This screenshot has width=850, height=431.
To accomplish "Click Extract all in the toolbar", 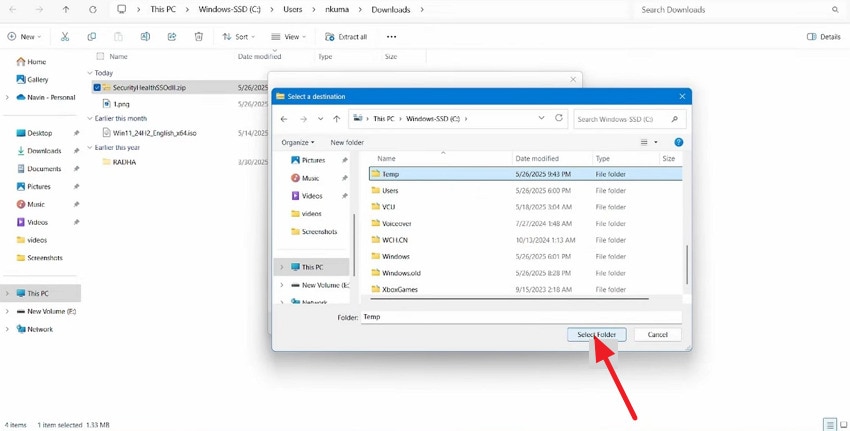I will point(346,37).
